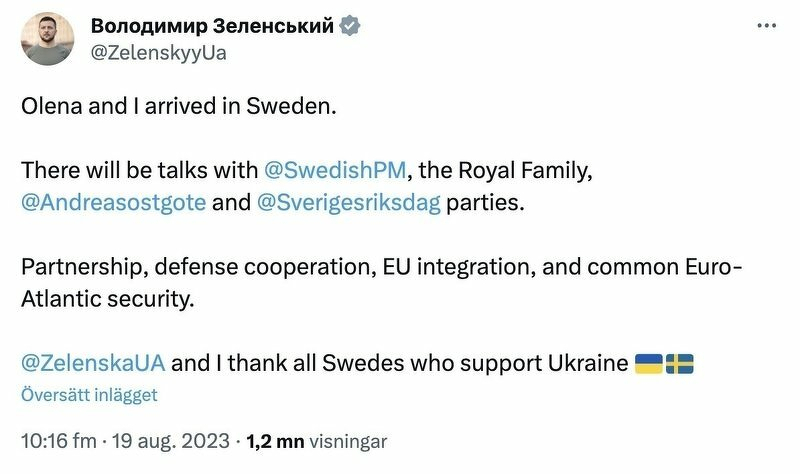Open the Володимир Зеленський display name

212,27
